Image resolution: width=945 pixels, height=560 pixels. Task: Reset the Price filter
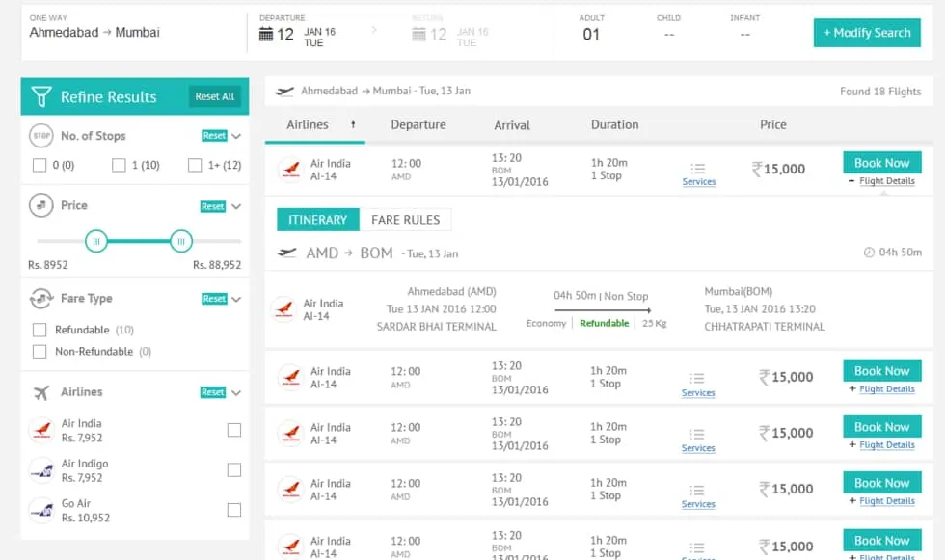pyautogui.click(x=213, y=206)
